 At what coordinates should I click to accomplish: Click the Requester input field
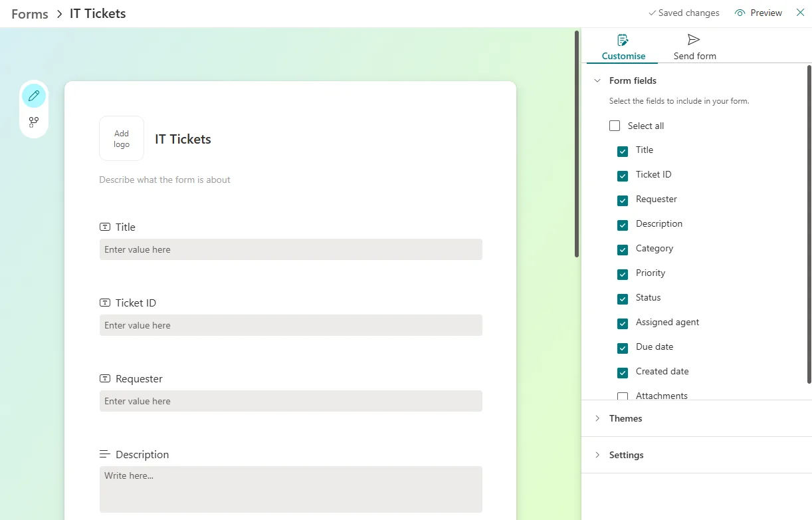[x=291, y=401]
